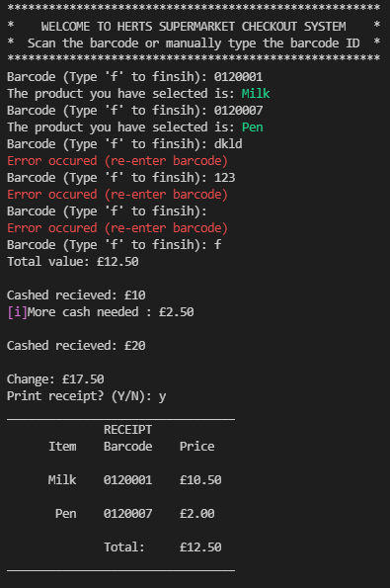Click the purple [i] info marker
The image size is (390, 588).
click(x=17, y=312)
